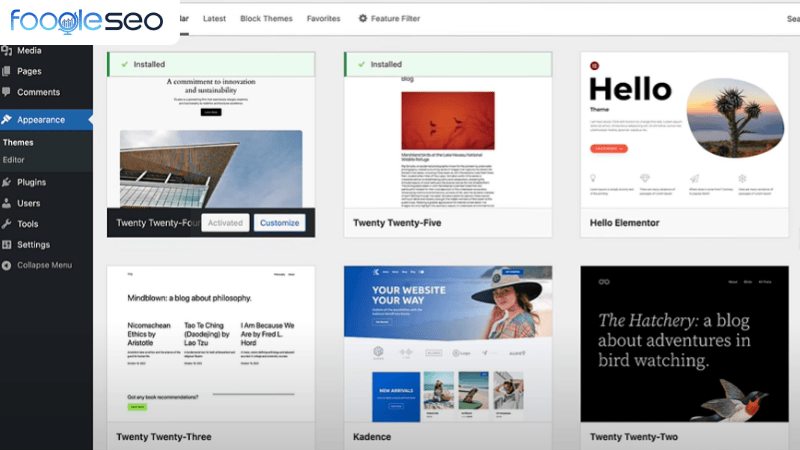Click the Twenty Twenty-Three theme name
This screenshot has height=450, width=800.
[x=164, y=437]
